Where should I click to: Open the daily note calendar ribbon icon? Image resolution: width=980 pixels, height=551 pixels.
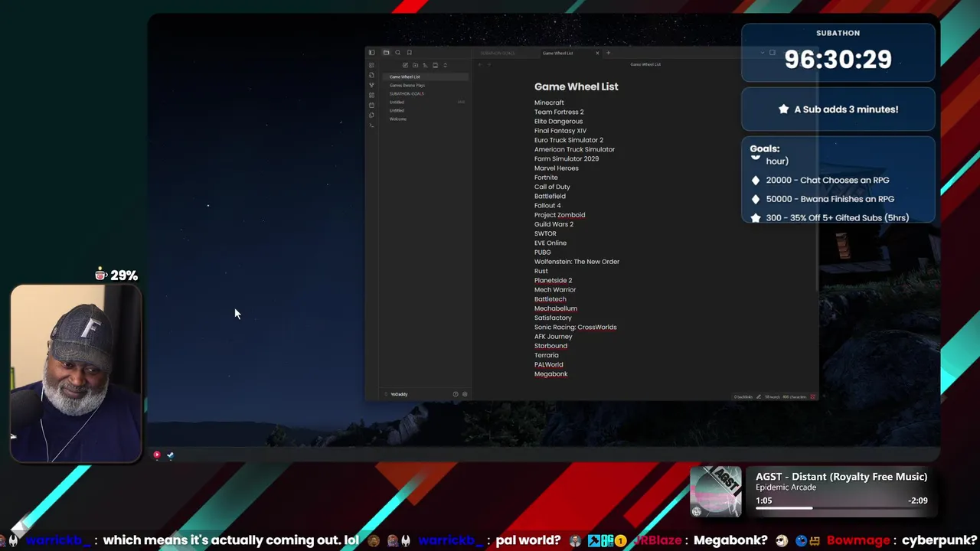click(371, 105)
